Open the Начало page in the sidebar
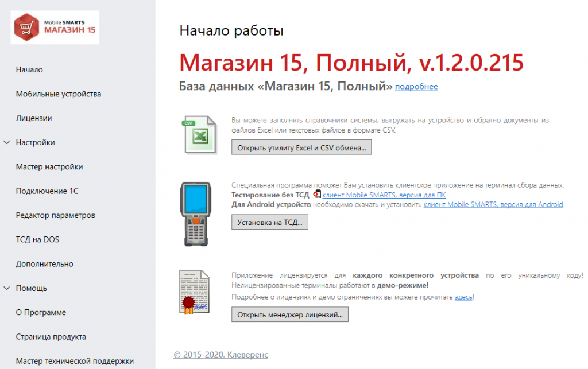This screenshot has width=588, height=369. [x=29, y=69]
